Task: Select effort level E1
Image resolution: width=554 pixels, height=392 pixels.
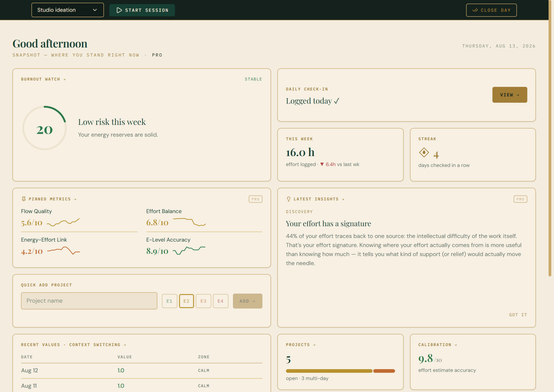Action: 169,301
